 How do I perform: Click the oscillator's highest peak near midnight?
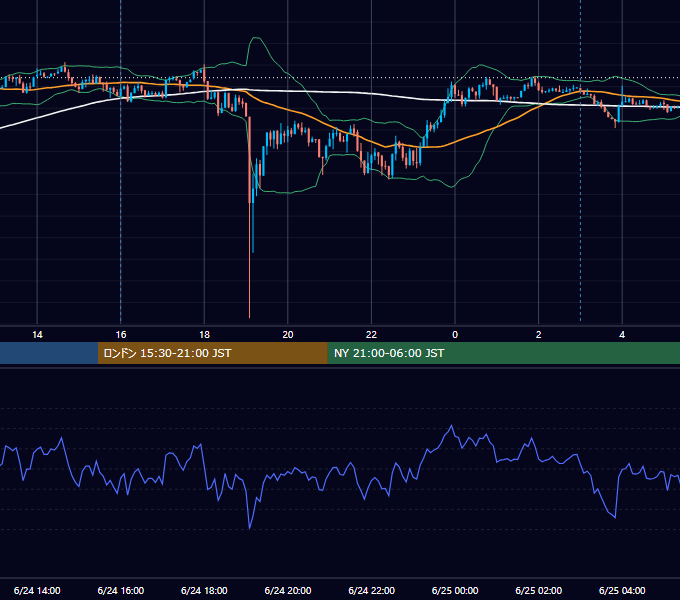click(451, 426)
